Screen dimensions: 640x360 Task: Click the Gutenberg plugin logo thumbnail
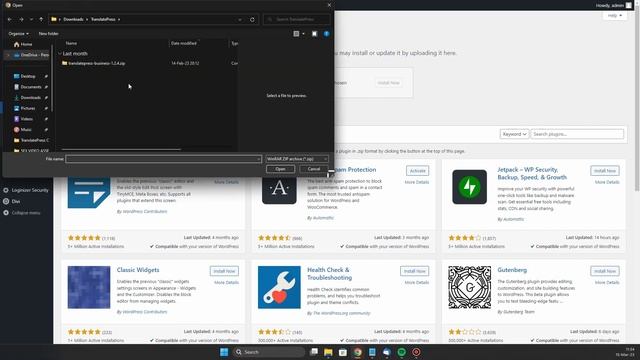coord(469,287)
